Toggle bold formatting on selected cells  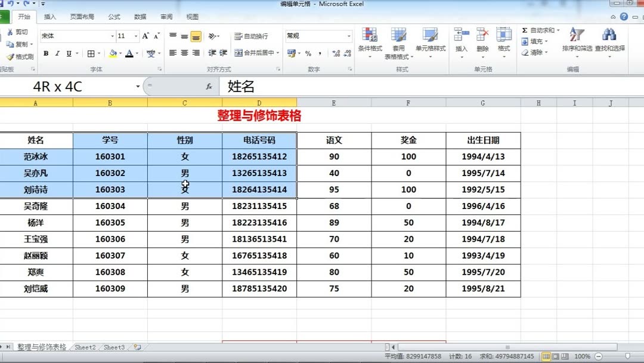(x=46, y=53)
